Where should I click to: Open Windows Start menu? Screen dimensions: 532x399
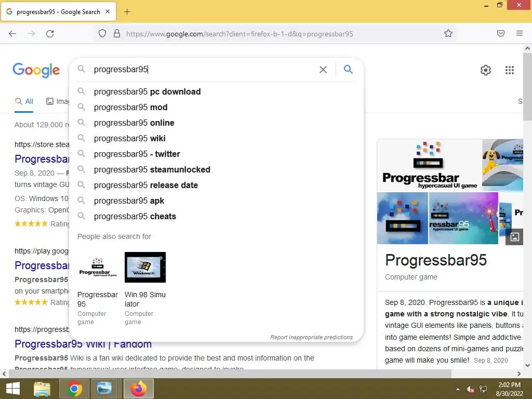coord(13,389)
